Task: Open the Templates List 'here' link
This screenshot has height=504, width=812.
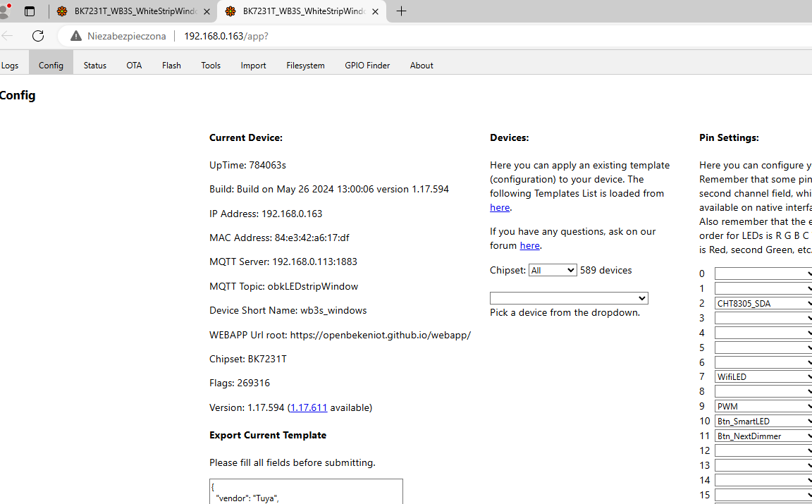Action: click(500, 207)
